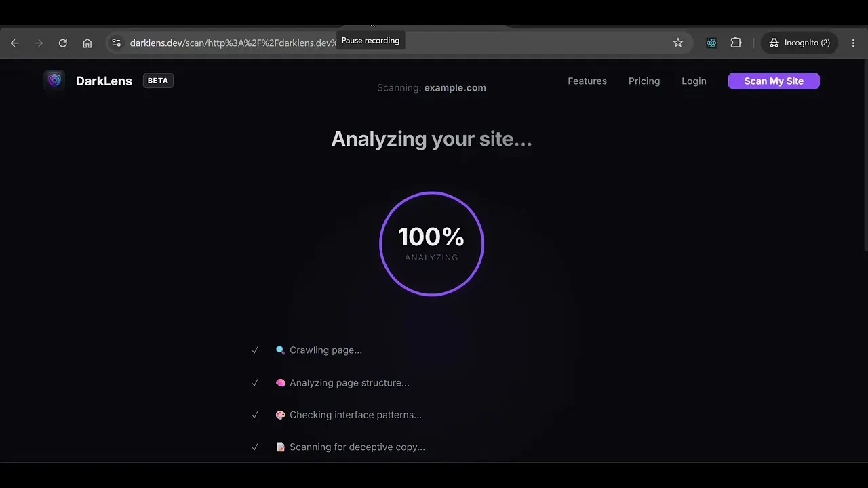
Task: Click the document icon beside Scanning for deceptive copy
Action: pos(280,447)
